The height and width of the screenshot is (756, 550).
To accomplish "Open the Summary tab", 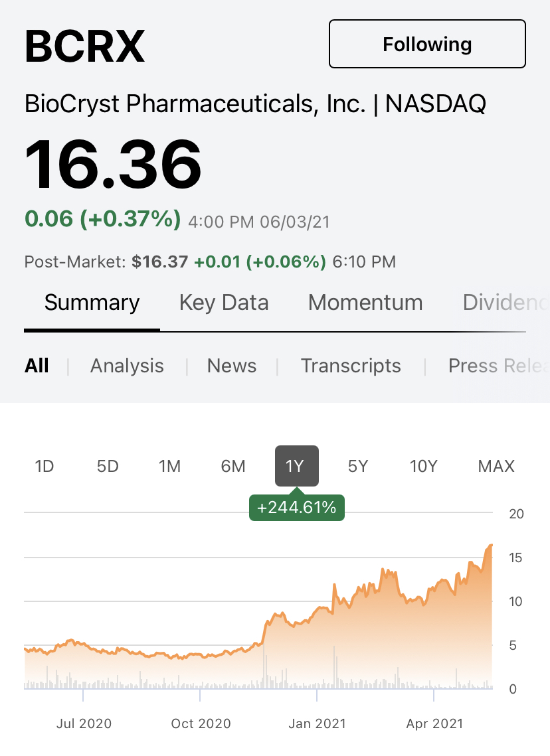I will coord(92,303).
